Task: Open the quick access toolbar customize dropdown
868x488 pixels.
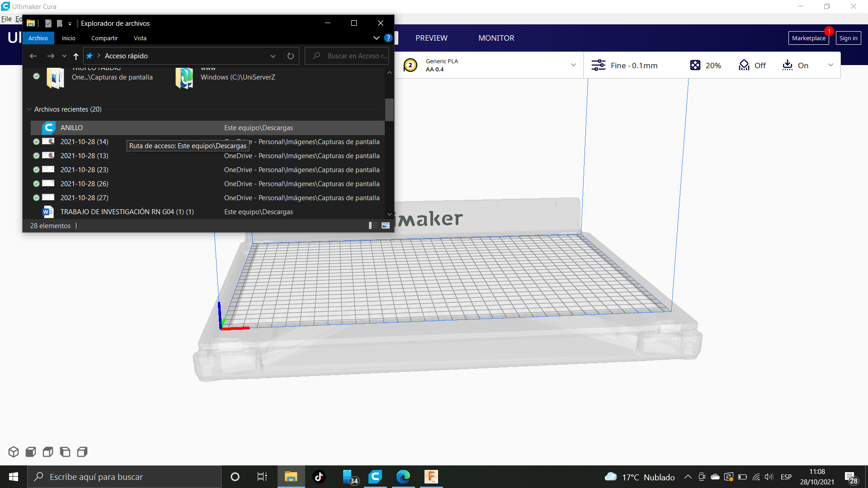Action: point(70,23)
